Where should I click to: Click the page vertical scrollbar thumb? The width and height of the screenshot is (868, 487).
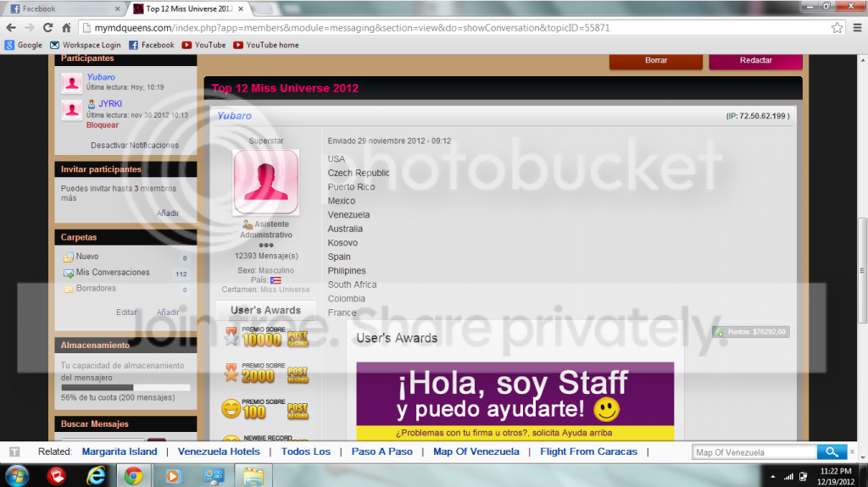tap(862, 271)
